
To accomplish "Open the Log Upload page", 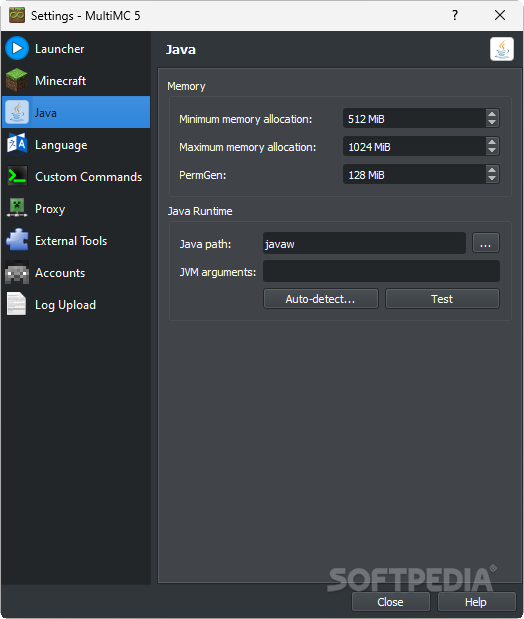I will [x=76, y=304].
